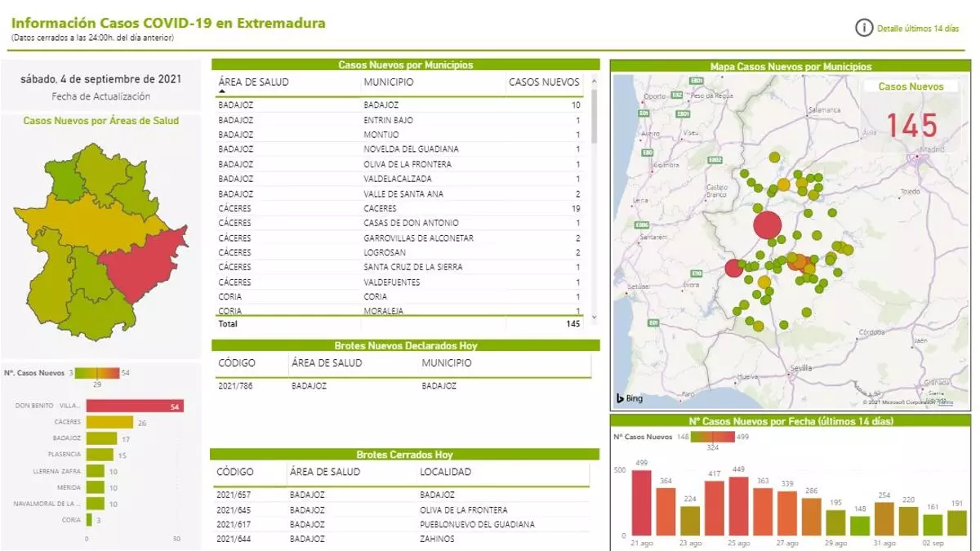This screenshot has height=551, width=980.
Task: Select the CÁCERES bar with 26 cases
Action: coord(109,422)
